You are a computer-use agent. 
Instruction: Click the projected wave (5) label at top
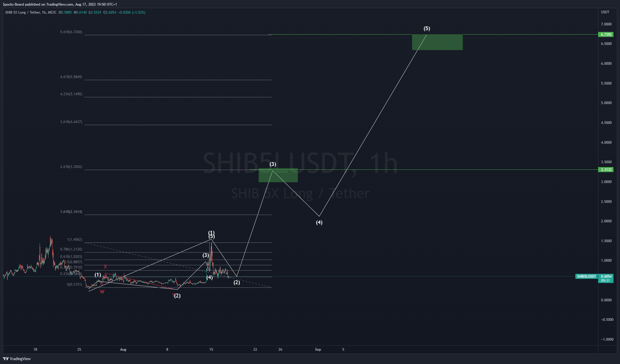427,29
